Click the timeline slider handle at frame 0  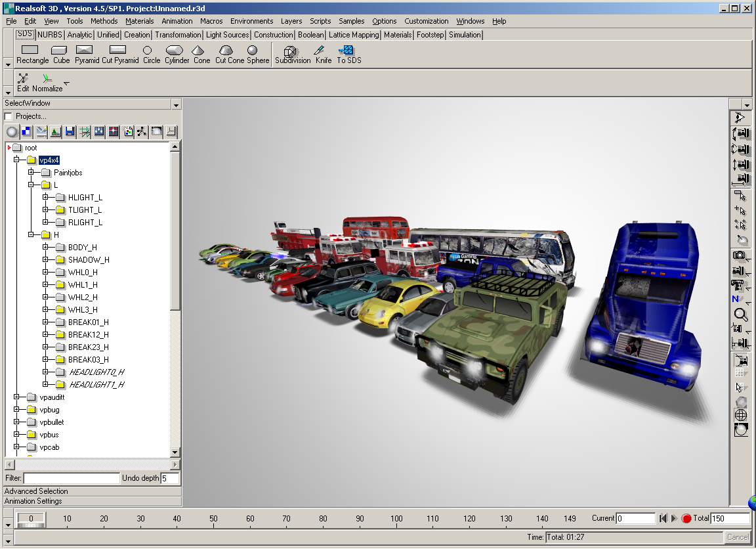tap(30, 519)
